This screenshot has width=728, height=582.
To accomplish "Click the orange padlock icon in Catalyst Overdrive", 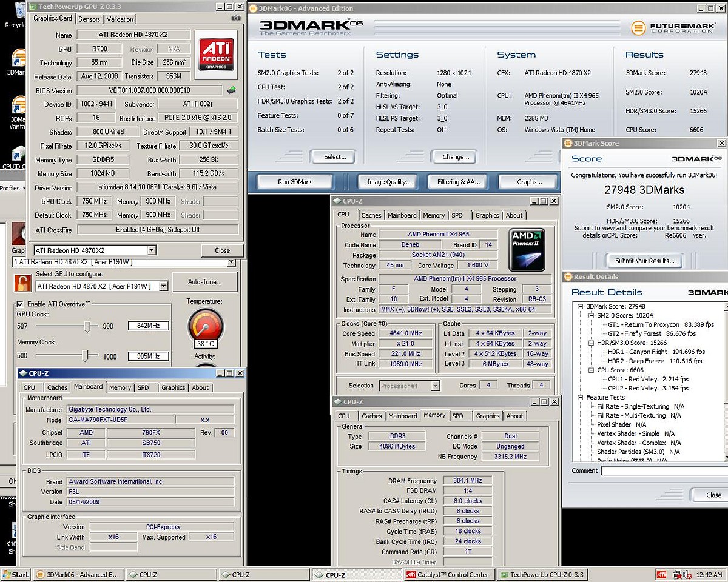I will tap(24, 283).
